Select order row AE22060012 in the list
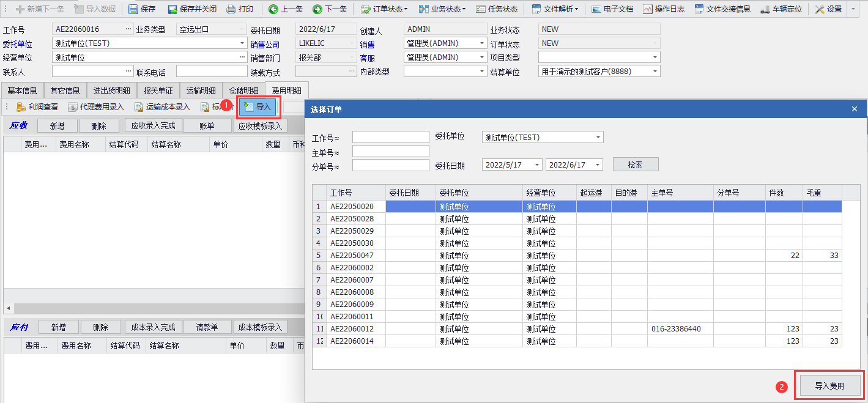The width and height of the screenshot is (868, 403). coord(352,329)
